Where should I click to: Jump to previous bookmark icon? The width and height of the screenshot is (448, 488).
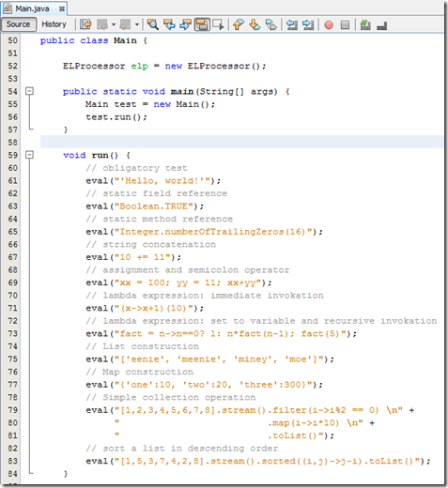pos(239,24)
